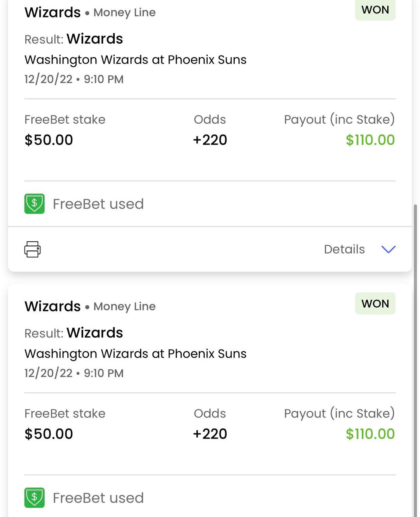The width and height of the screenshot is (420, 517).
Task: Click the $50.00 FreeBet stake in second bet
Action: [x=49, y=434]
